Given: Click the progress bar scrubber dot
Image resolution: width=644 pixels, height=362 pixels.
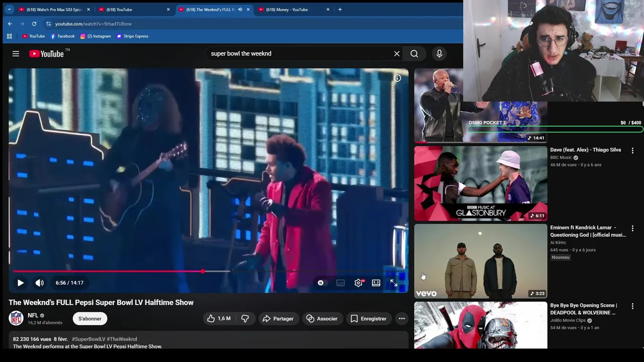Looking at the screenshot, I should (x=202, y=271).
